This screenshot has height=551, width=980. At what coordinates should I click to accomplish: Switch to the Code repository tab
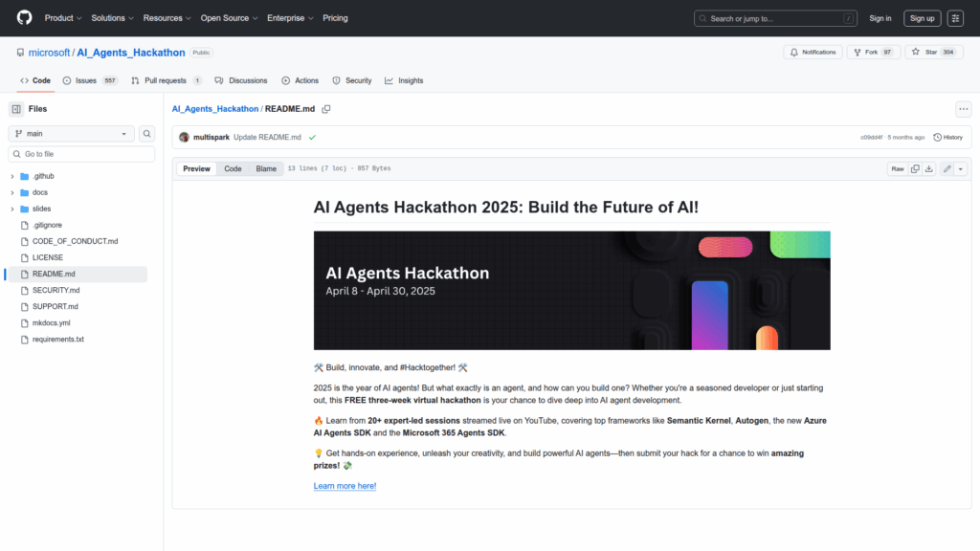35,80
